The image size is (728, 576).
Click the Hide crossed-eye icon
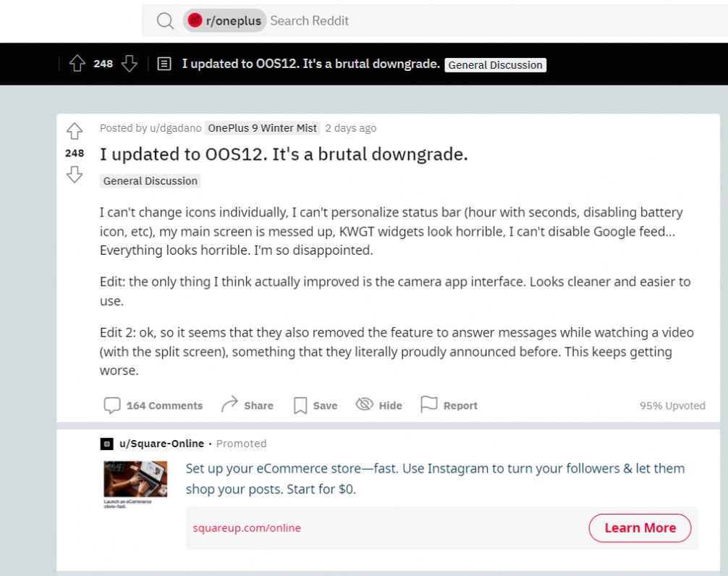click(x=365, y=405)
